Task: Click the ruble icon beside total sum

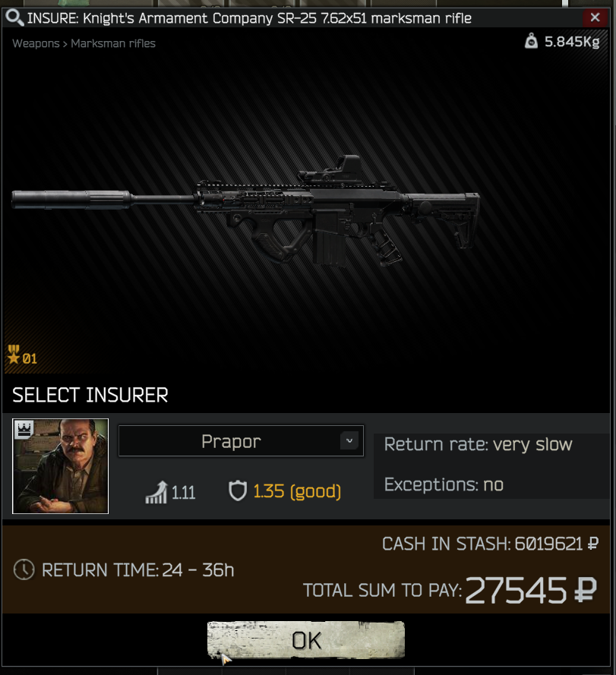Action: [x=586, y=590]
